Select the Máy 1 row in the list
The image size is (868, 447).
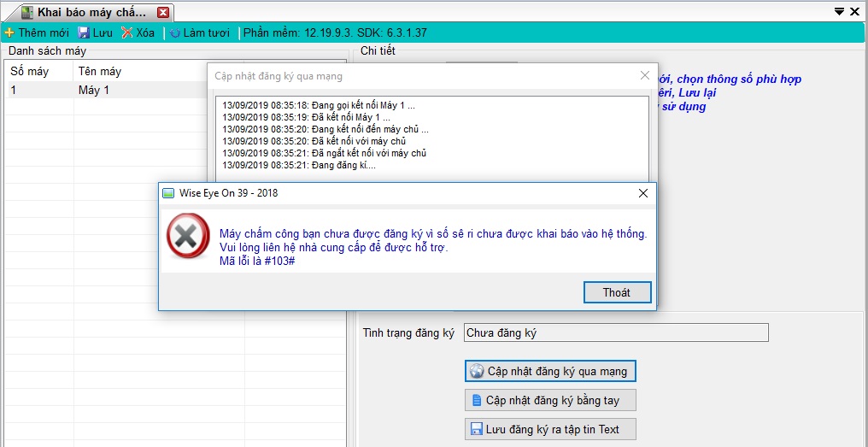click(x=94, y=90)
